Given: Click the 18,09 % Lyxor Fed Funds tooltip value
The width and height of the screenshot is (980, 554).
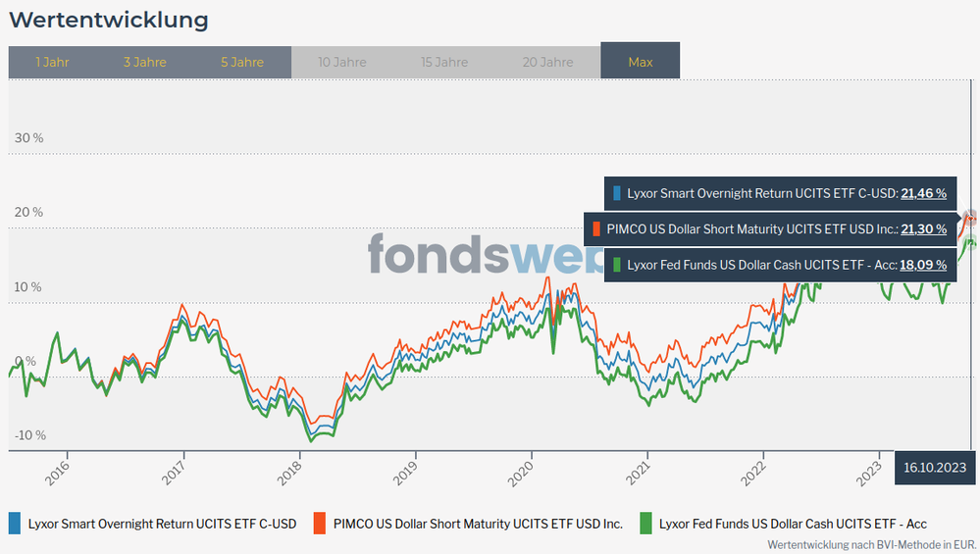Looking at the screenshot, I should pos(923,265).
